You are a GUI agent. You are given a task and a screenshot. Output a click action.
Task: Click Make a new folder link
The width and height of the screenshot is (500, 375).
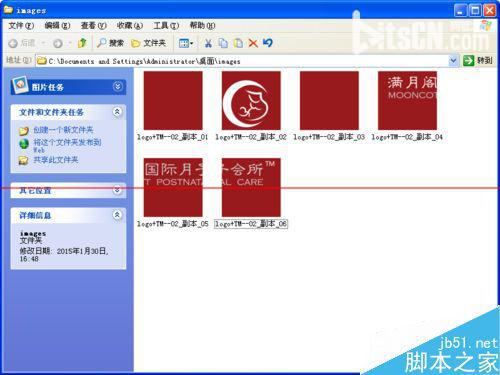coord(63,130)
